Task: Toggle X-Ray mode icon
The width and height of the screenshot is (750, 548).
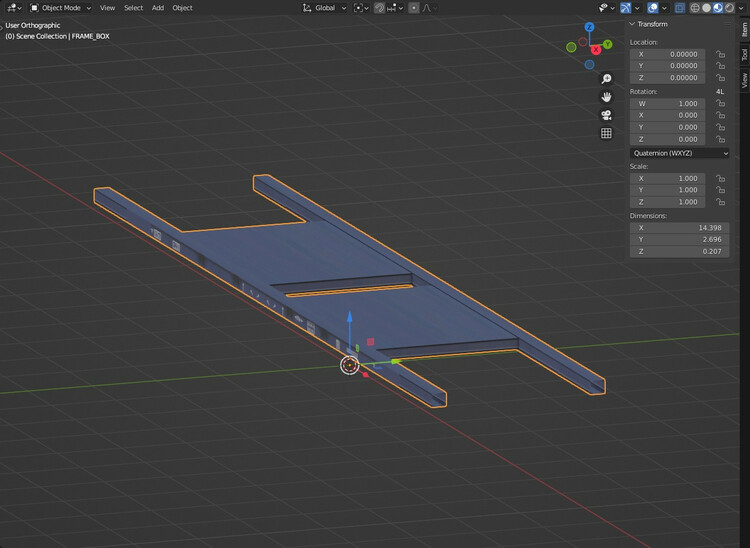Action: click(x=680, y=8)
